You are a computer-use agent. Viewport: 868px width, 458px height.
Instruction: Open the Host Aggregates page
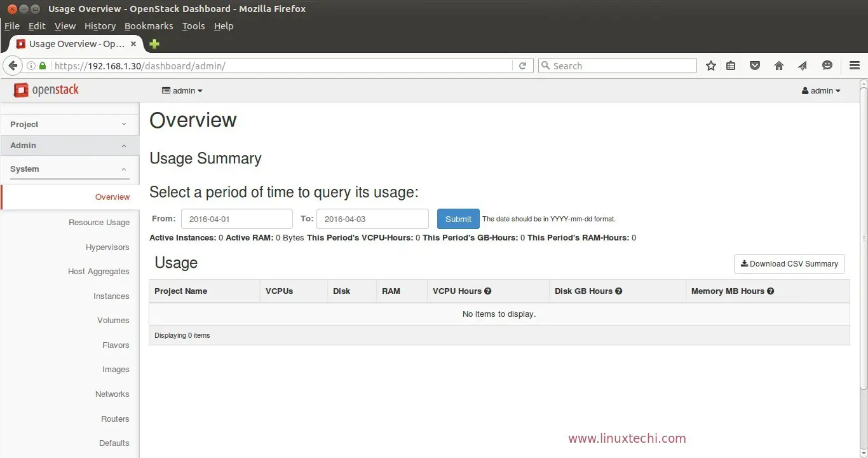(98, 271)
